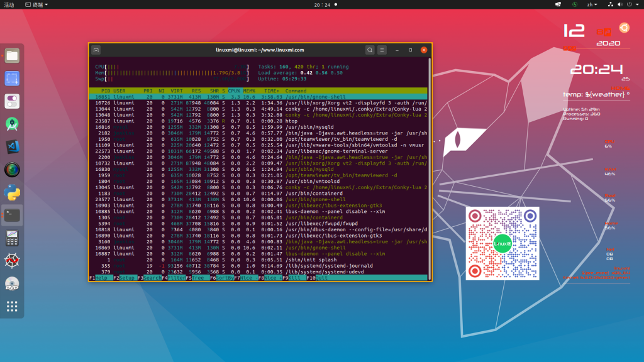The image size is (644, 362).
Task: Click the volume speaker icon in top bar
Action: [619, 4]
